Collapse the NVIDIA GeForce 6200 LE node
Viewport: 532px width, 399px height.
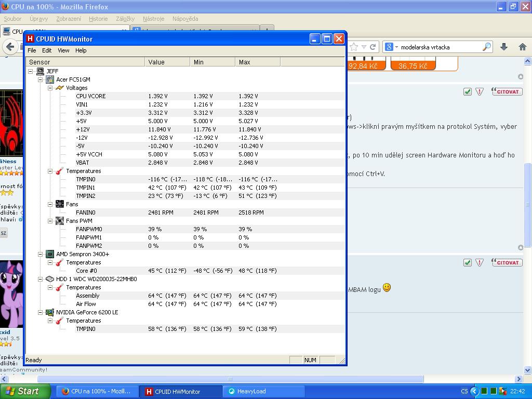point(41,312)
